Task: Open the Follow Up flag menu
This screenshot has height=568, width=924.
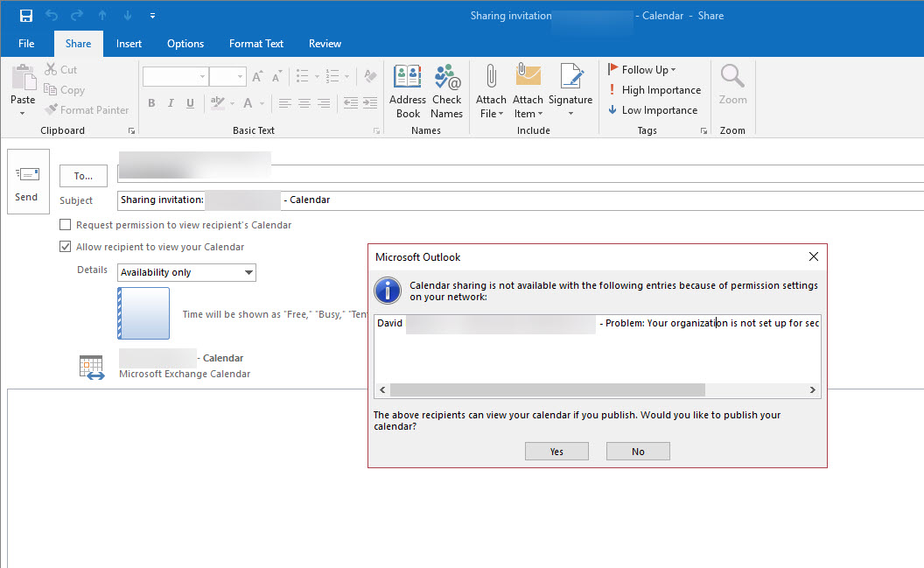Action: pyautogui.click(x=641, y=69)
